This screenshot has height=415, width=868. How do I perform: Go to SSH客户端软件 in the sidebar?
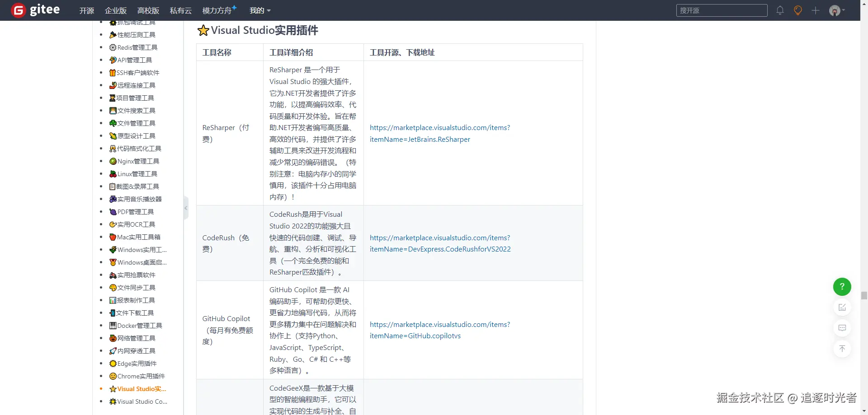click(x=134, y=73)
